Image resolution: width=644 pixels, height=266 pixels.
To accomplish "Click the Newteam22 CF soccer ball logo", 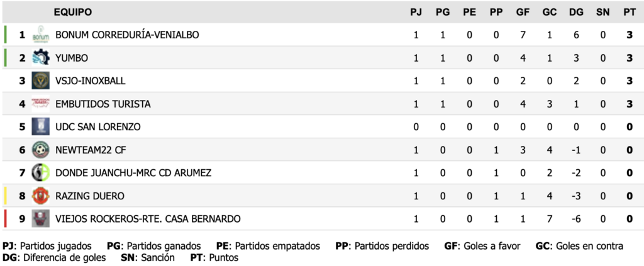I will point(40,150).
